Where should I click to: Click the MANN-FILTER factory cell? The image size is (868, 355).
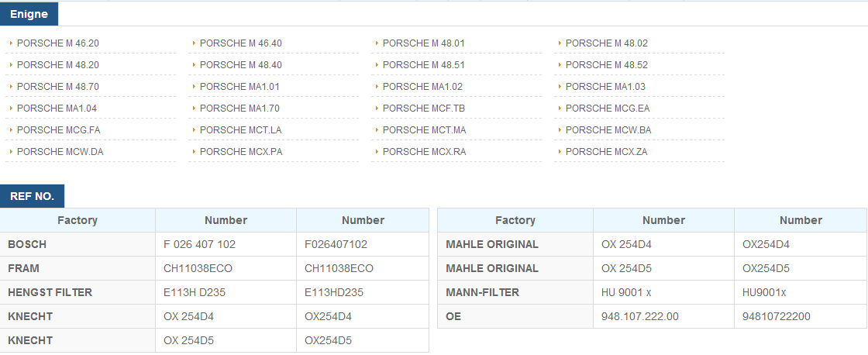point(515,292)
